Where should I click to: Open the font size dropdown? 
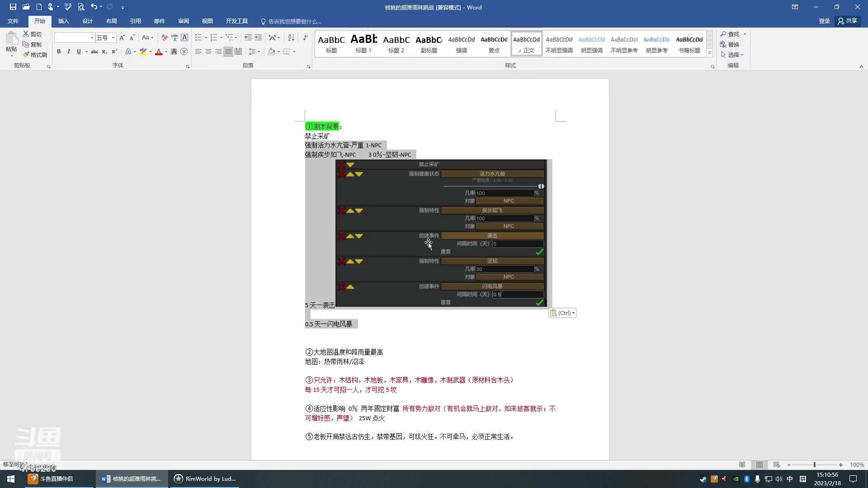pos(113,38)
